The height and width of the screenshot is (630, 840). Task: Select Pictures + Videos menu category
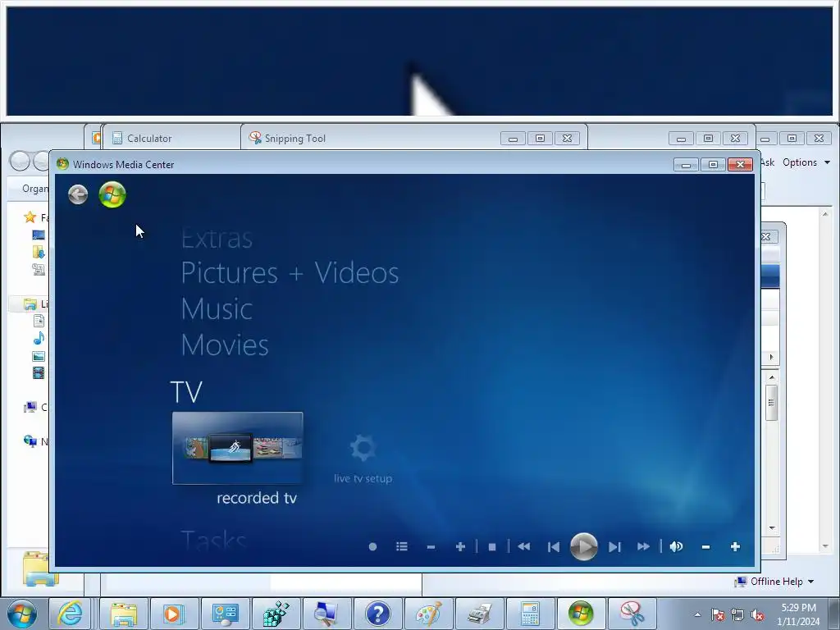tap(290, 273)
